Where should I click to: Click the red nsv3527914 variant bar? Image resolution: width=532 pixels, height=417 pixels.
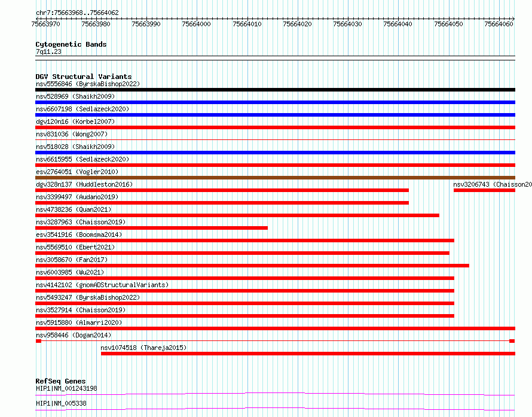coord(244,316)
